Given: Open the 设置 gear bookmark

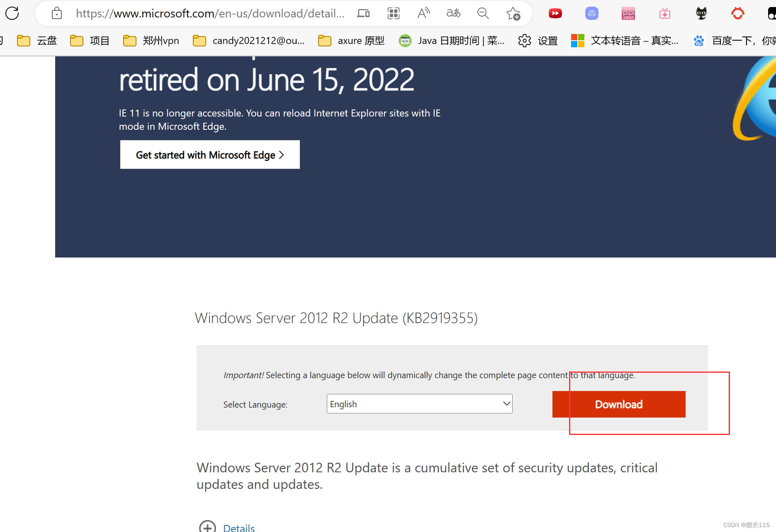Looking at the screenshot, I should (x=538, y=41).
